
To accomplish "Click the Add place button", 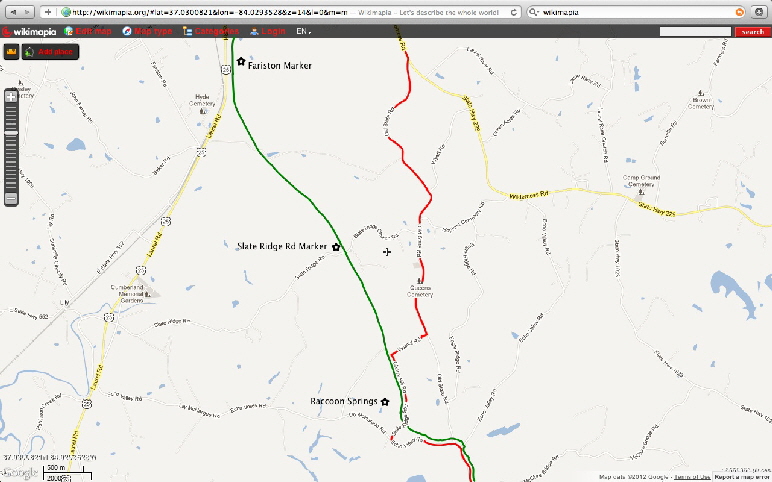I will [x=50, y=52].
